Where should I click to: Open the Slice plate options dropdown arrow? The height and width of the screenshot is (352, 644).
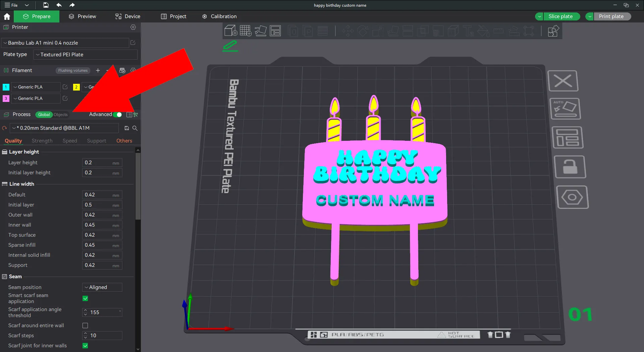click(x=539, y=16)
